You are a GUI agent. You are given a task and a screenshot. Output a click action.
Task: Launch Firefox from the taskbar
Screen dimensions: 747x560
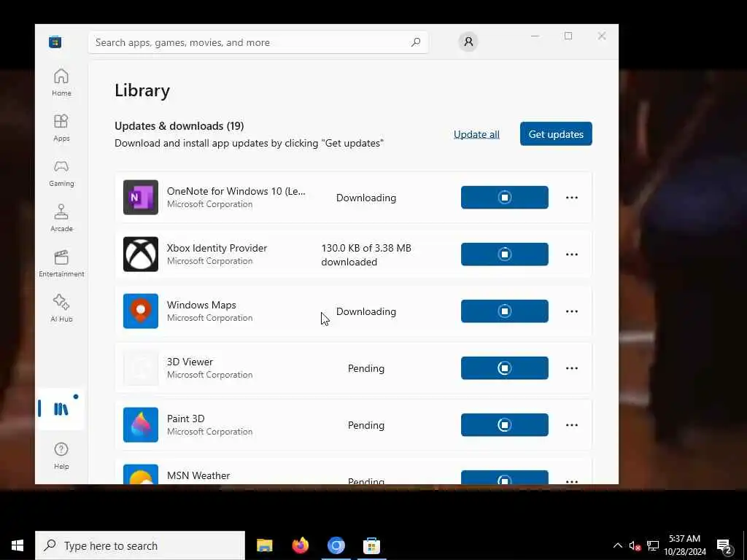click(x=300, y=545)
